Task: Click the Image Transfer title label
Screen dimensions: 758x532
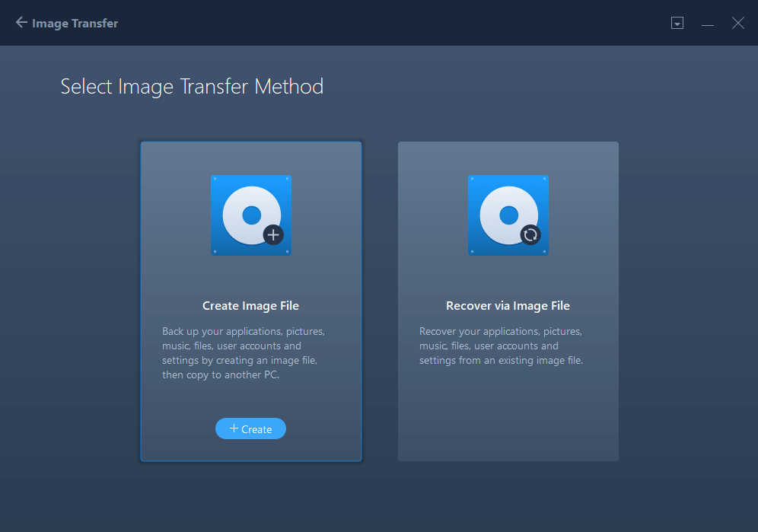Action: 75,24
